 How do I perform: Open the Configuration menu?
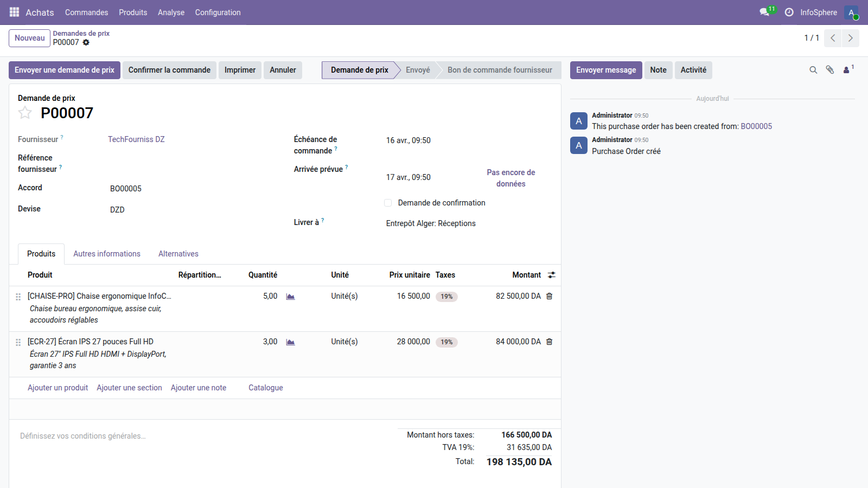(218, 12)
